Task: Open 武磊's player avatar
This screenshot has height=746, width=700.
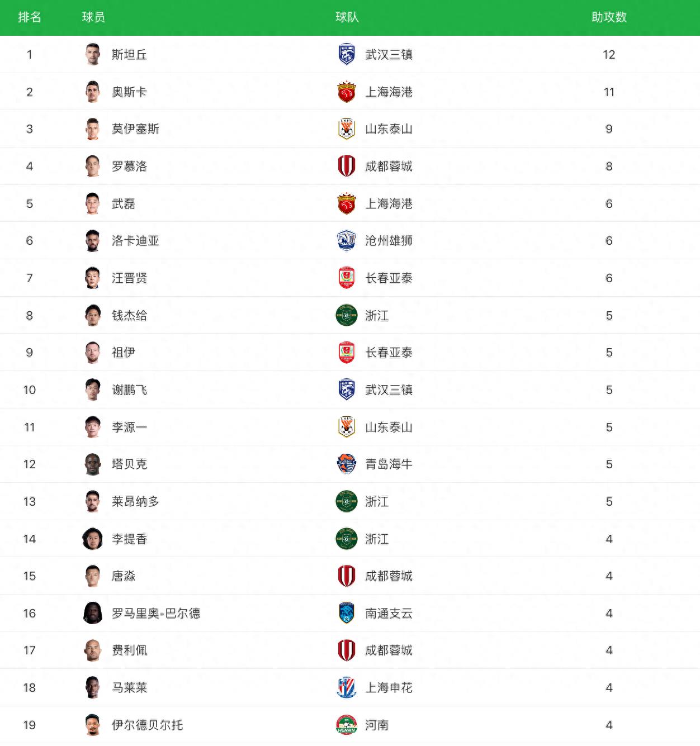Action: (93, 203)
